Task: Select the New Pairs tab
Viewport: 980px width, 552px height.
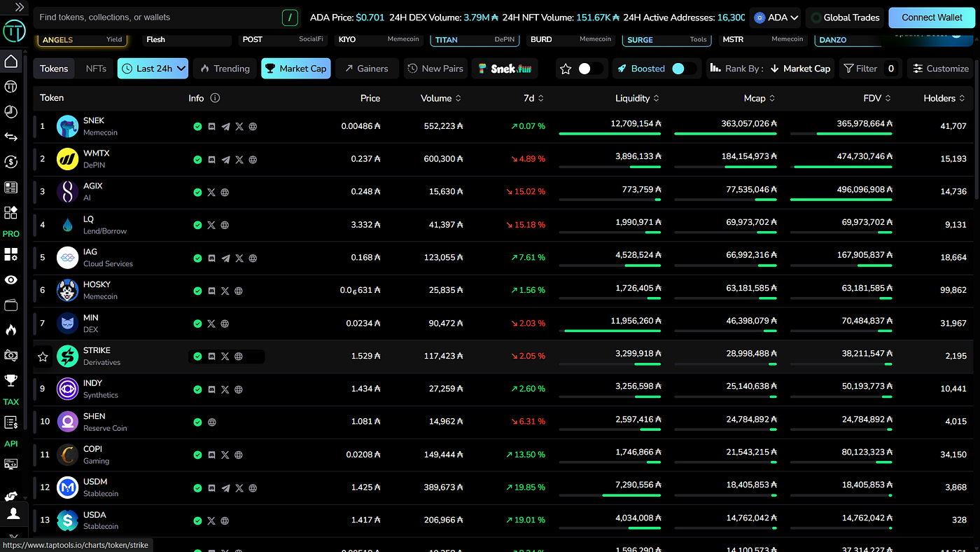Action: coord(435,69)
